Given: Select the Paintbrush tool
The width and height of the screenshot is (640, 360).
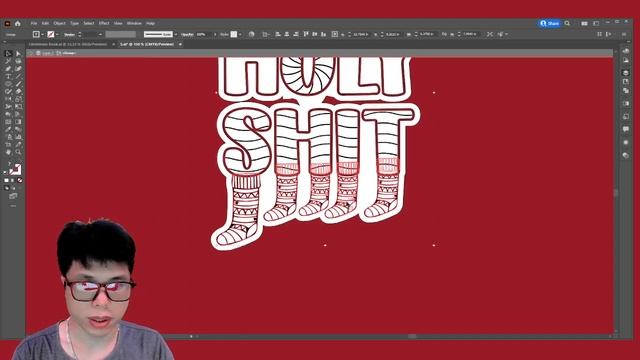Looking at the screenshot, I should [18, 84].
